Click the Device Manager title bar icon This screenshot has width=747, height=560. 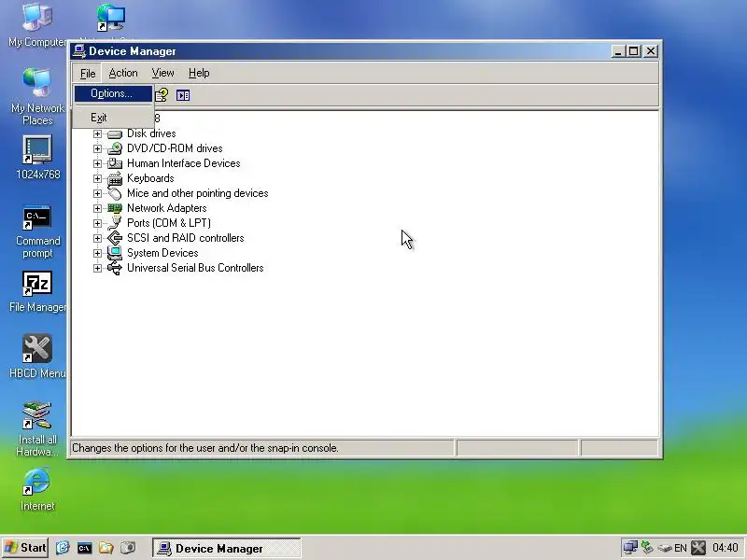79,51
